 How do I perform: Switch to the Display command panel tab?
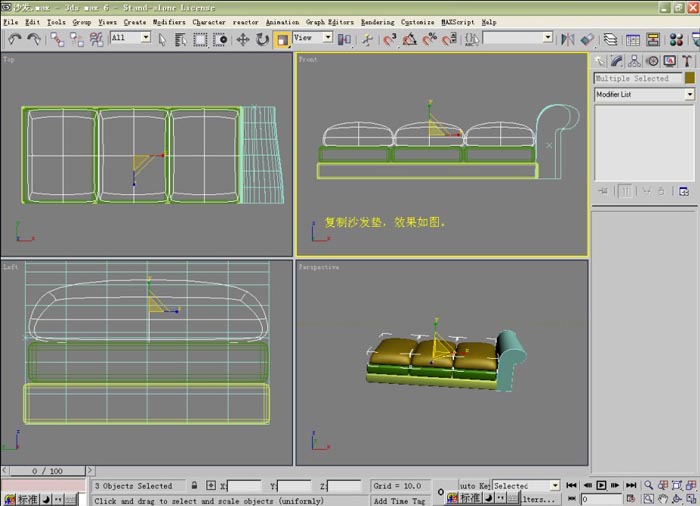coord(669,61)
